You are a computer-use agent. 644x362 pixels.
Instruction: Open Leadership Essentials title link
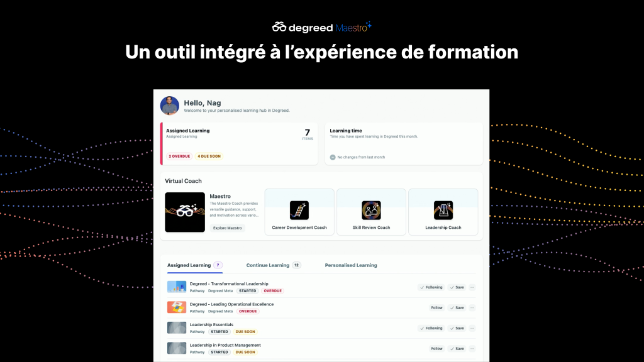pyautogui.click(x=211, y=325)
